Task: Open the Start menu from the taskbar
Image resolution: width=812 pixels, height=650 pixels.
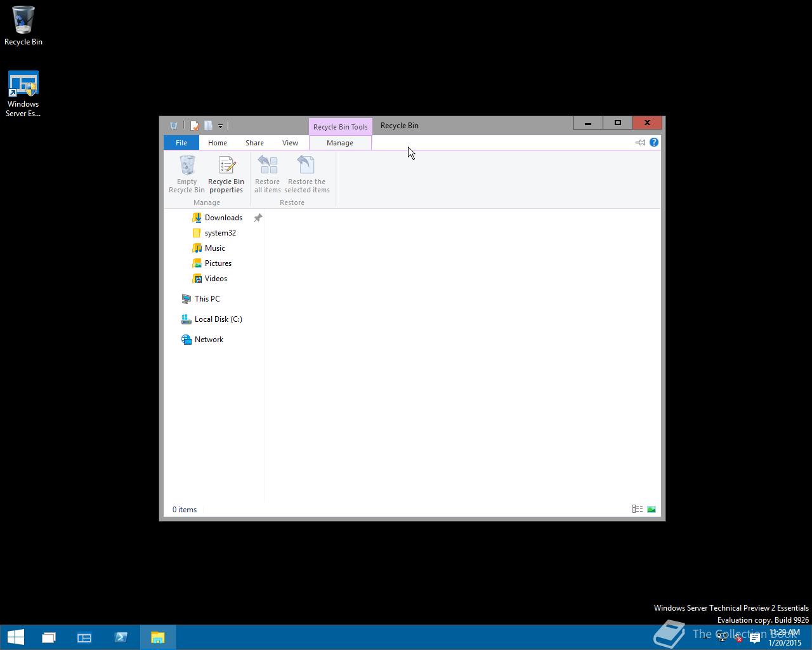Action: 15,637
